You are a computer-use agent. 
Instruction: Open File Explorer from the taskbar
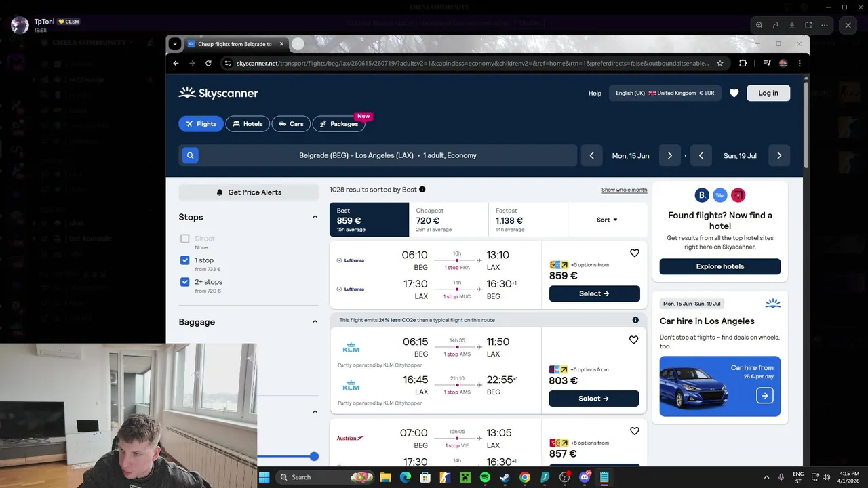385,477
